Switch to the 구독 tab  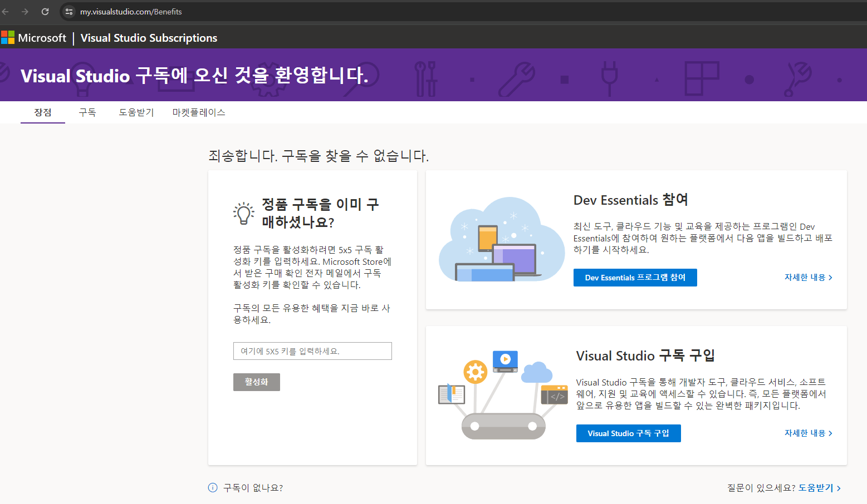point(87,112)
